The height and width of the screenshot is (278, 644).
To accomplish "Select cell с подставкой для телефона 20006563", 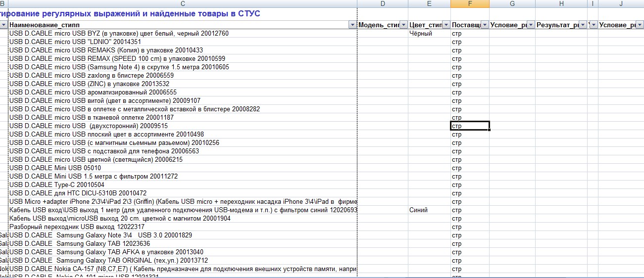I will pyautogui.click(x=183, y=151).
